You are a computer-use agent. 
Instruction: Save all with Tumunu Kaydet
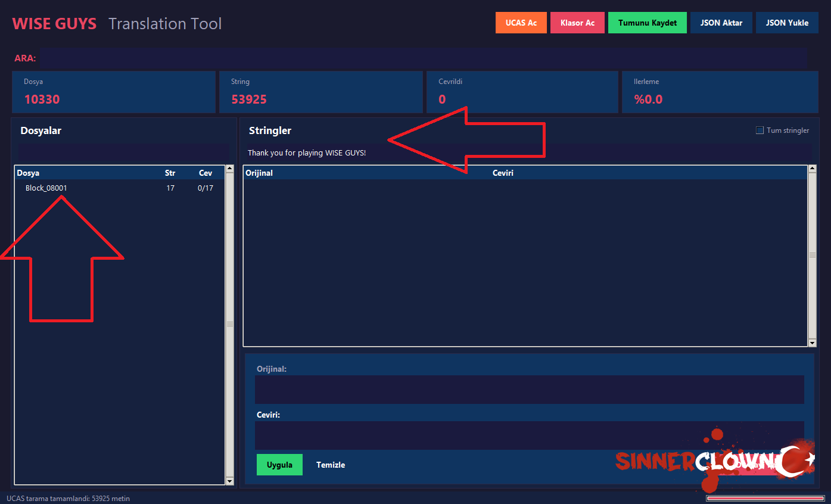pos(647,23)
